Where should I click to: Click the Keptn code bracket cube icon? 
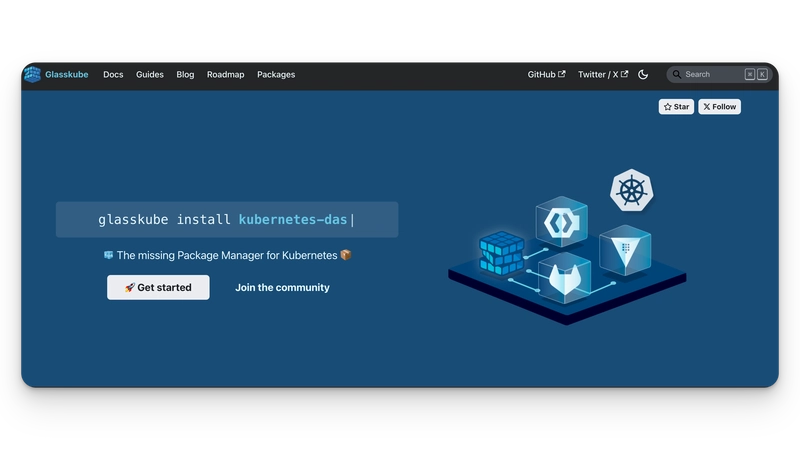tap(562, 222)
